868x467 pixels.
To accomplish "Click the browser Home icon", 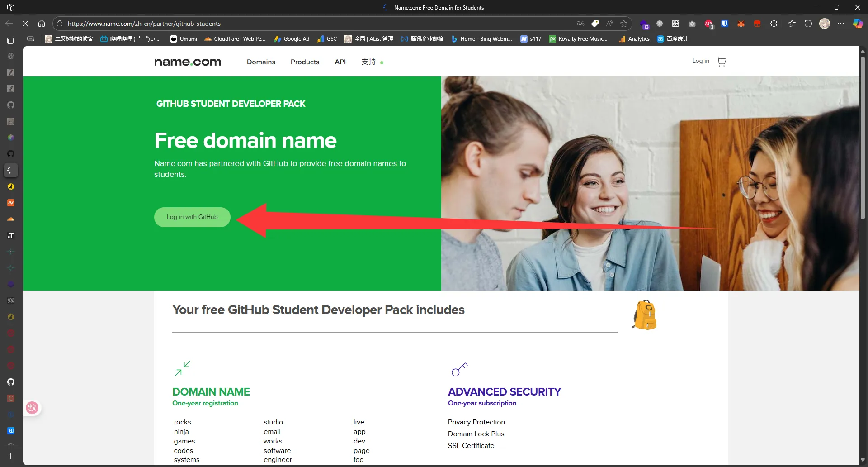I will (42, 24).
